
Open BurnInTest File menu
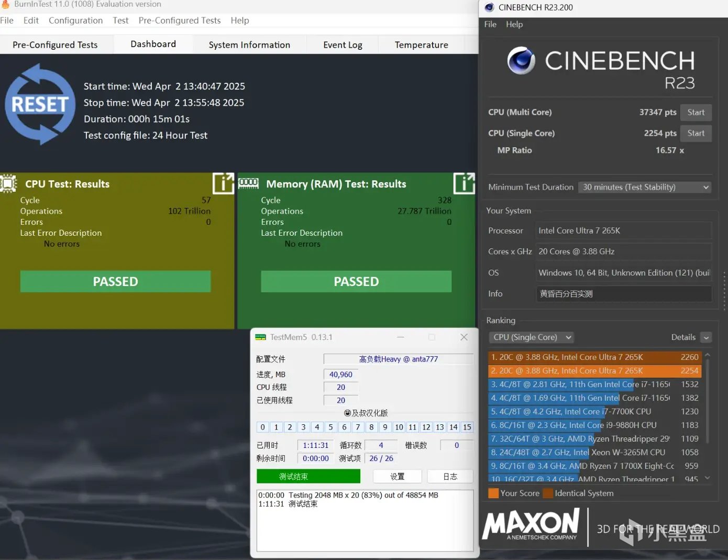click(x=7, y=20)
